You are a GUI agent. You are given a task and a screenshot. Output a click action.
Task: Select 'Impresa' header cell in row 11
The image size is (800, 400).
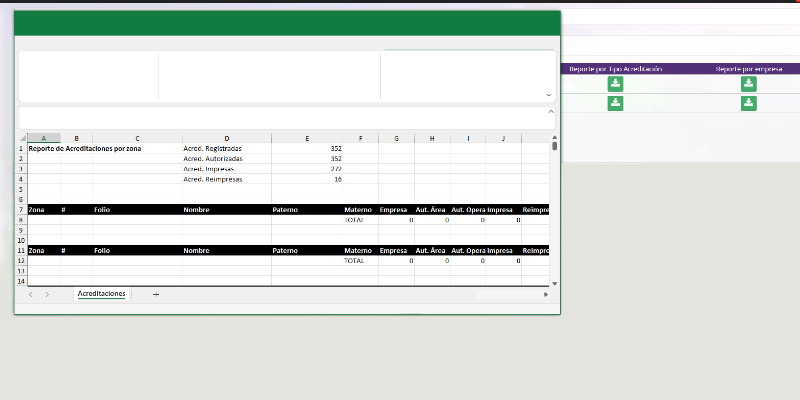coord(504,251)
